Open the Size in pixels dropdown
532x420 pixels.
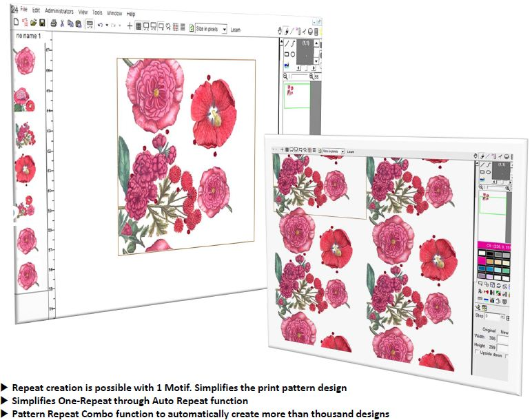212,29
